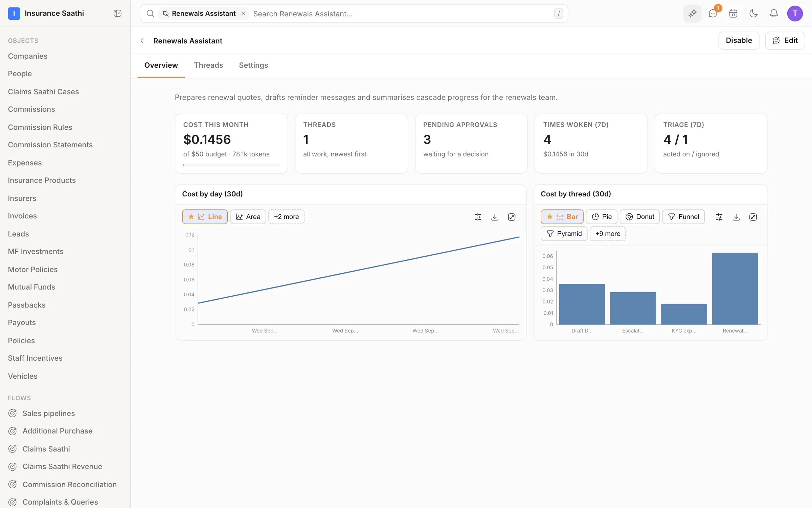Viewport: 812px width, 508px height.
Task: Download the Cost by thread chart
Action: tap(736, 217)
